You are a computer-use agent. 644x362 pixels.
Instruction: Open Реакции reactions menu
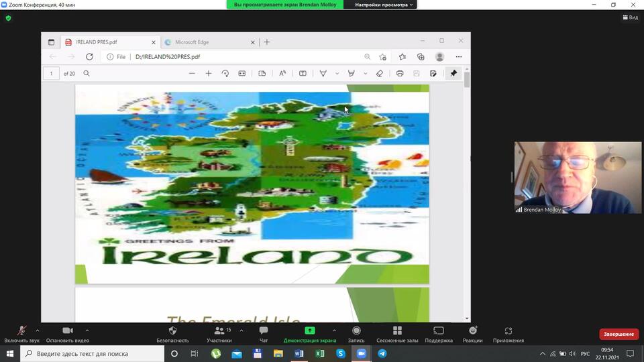[x=473, y=334]
